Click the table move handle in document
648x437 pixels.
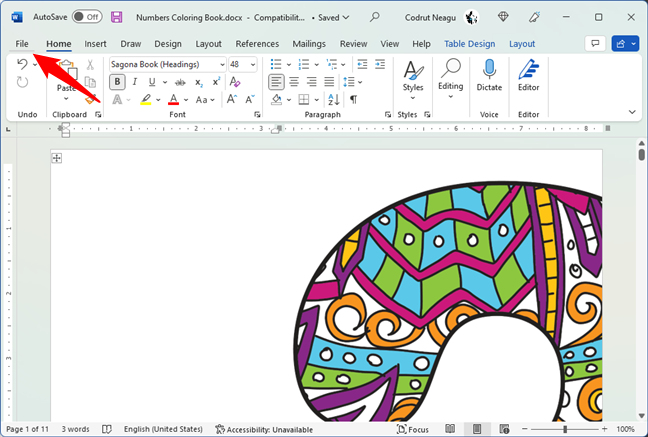[57, 158]
